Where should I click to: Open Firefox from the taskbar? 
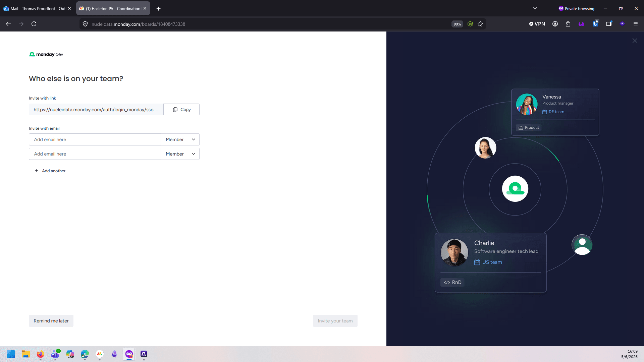pyautogui.click(x=40, y=354)
